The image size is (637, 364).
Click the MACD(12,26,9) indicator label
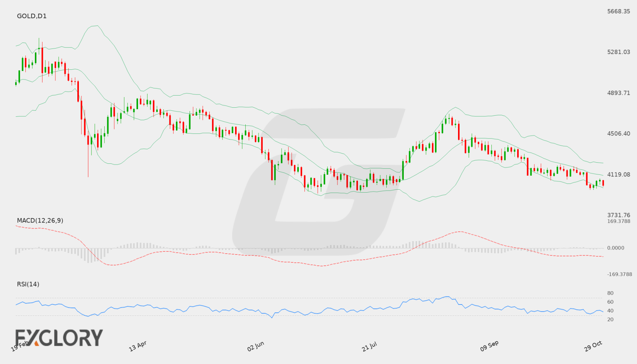click(40, 220)
